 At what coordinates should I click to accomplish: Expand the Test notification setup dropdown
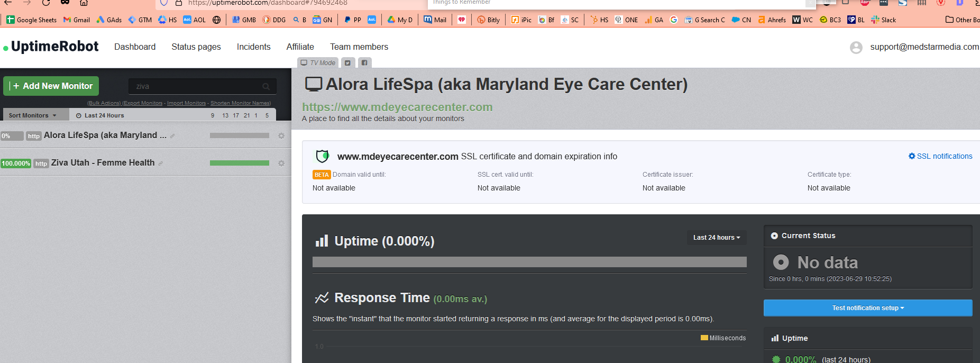pos(867,308)
